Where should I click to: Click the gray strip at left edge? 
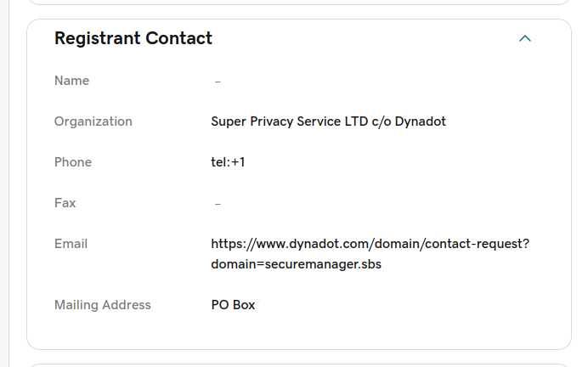(x=3, y=183)
